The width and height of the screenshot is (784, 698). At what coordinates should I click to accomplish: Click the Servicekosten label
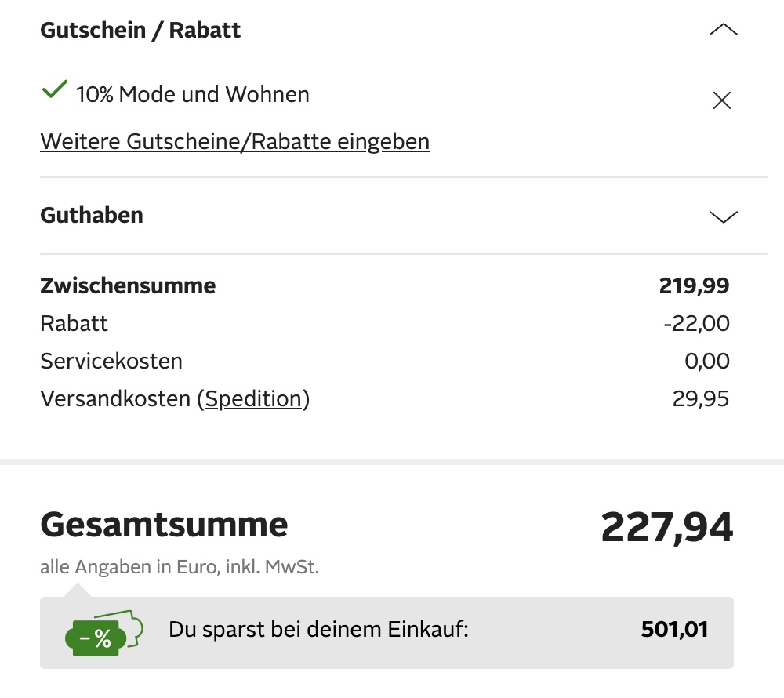click(111, 362)
